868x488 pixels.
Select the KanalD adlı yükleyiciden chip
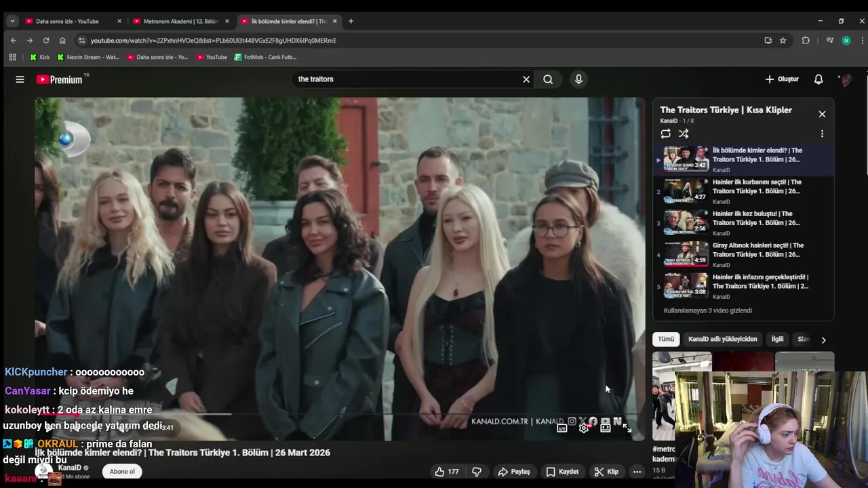coord(722,339)
